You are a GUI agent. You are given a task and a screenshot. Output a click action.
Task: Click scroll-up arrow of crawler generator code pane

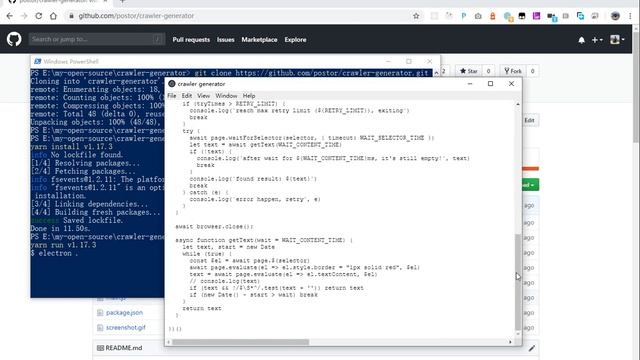pos(518,104)
